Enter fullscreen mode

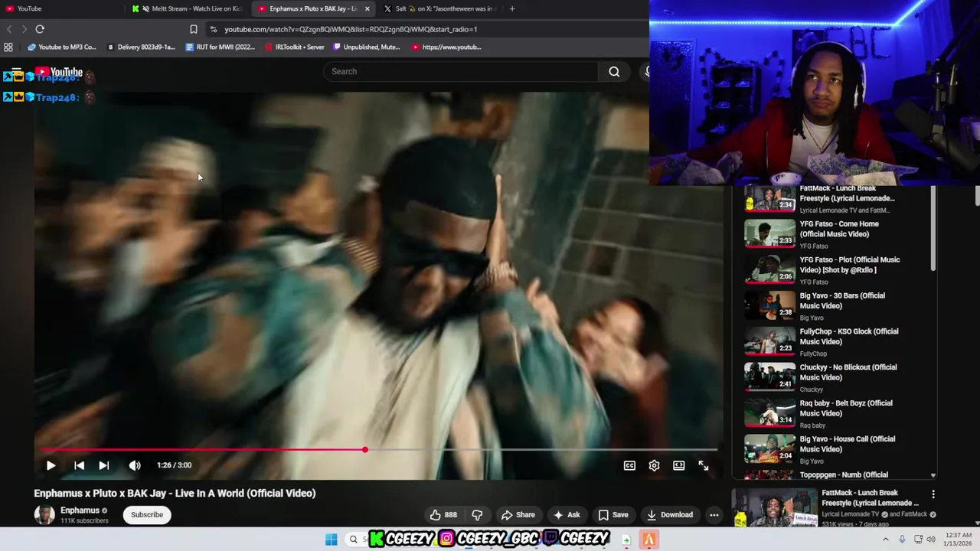[x=703, y=465]
